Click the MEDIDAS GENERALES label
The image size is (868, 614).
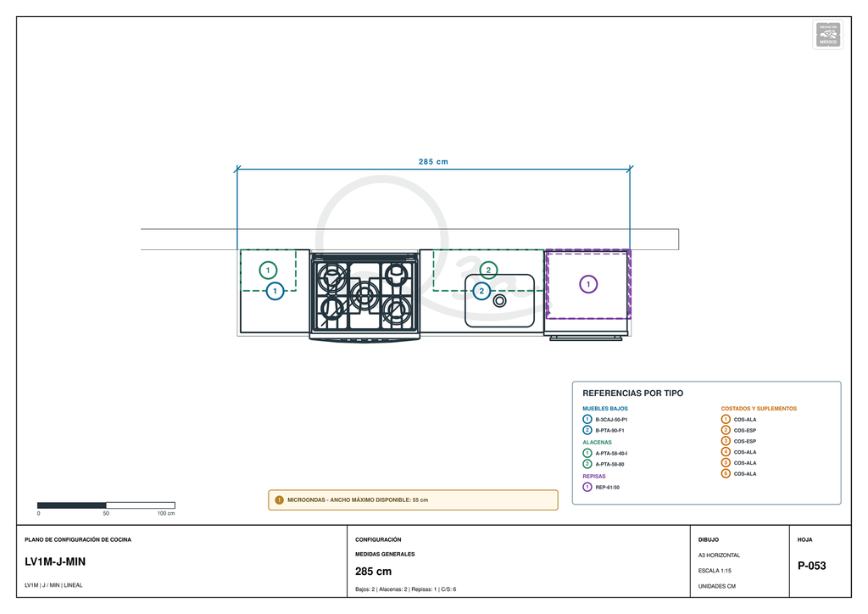tap(385, 554)
